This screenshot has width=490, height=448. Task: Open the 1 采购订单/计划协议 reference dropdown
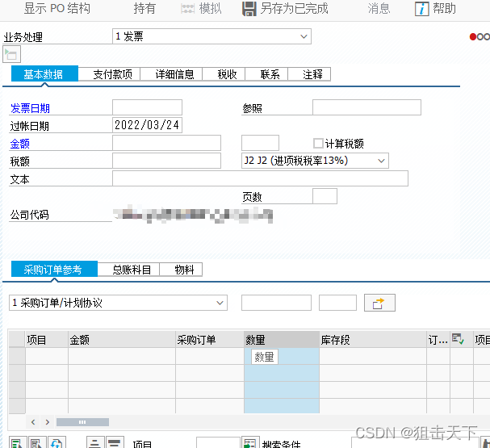tap(118, 303)
